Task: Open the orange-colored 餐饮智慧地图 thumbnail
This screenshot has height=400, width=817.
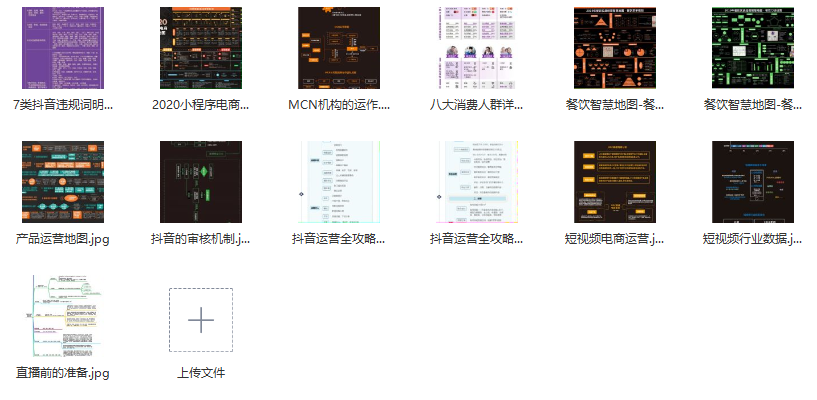Action: [x=614, y=47]
